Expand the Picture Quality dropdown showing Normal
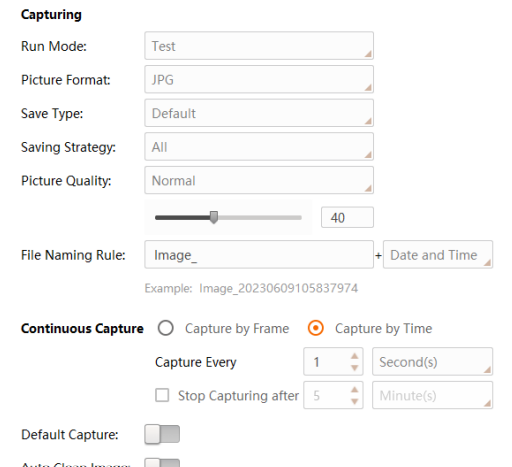Viewport: 512px width, 467px height. (259, 180)
